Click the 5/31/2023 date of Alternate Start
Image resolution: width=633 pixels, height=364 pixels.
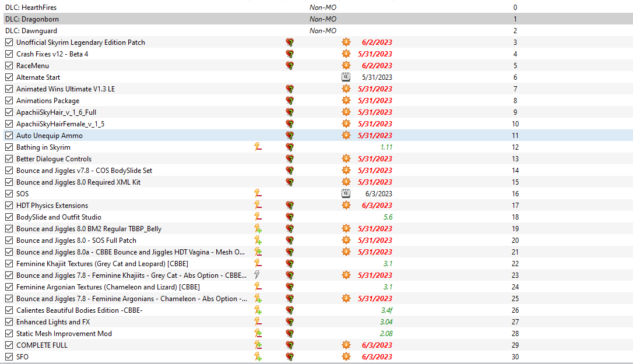(x=377, y=77)
